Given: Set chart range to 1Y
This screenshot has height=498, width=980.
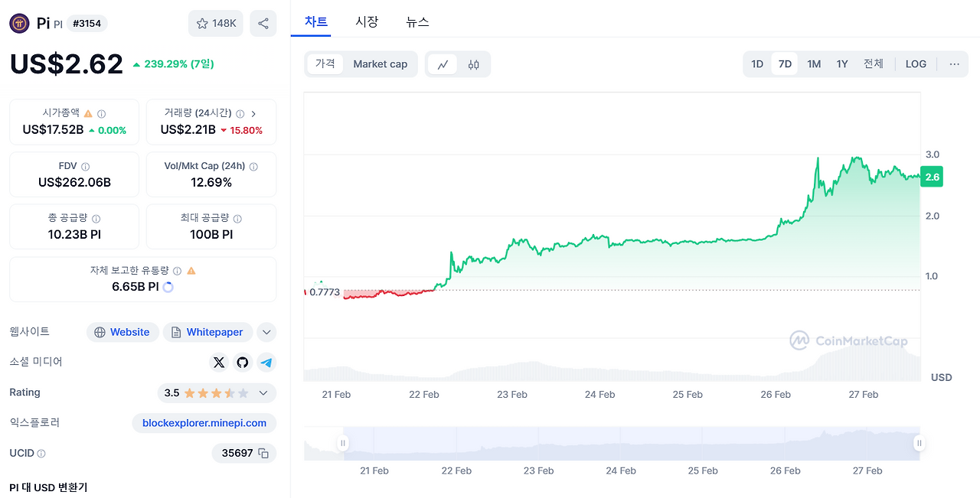Looking at the screenshot, I should pyautogui.click(x=842, y=64).
